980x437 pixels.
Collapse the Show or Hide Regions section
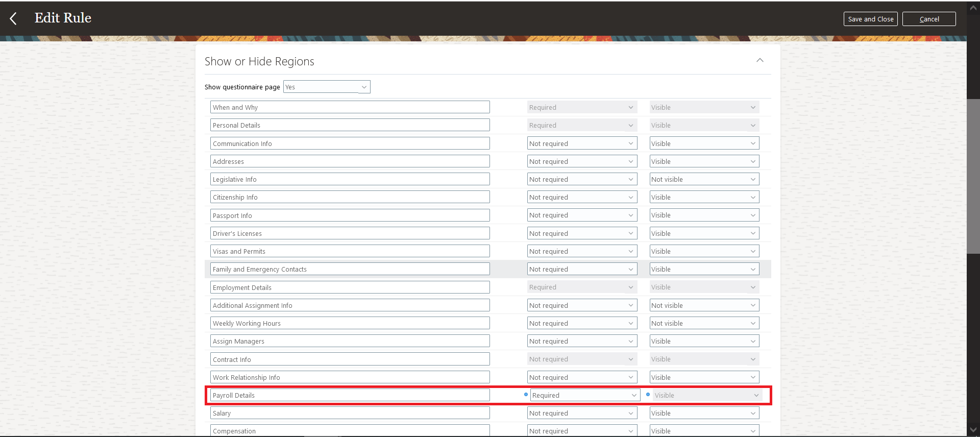point(760,60)
